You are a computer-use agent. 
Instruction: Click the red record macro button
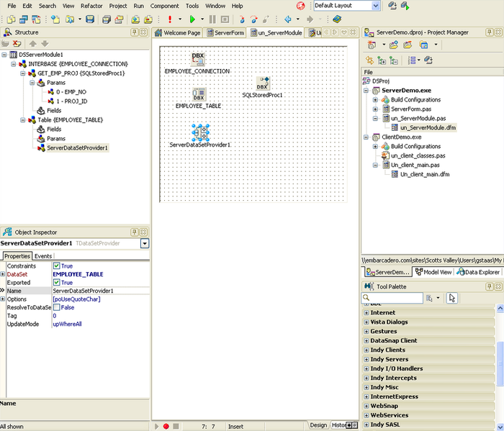166,426
